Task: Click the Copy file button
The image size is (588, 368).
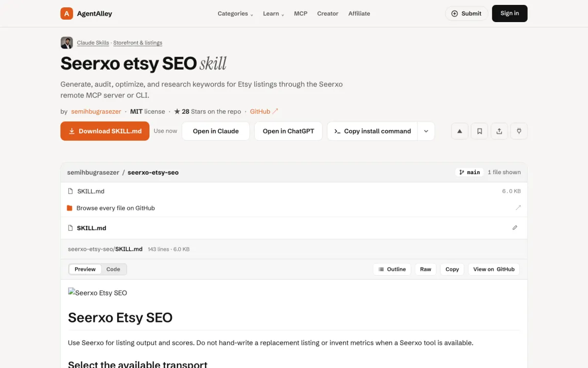Action: pos(452,269)
